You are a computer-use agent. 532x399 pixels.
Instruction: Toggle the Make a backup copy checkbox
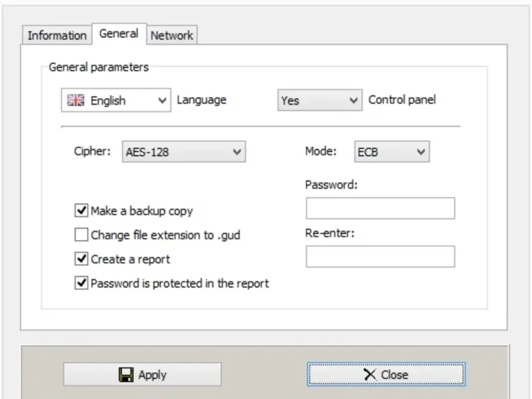point(81,211)
